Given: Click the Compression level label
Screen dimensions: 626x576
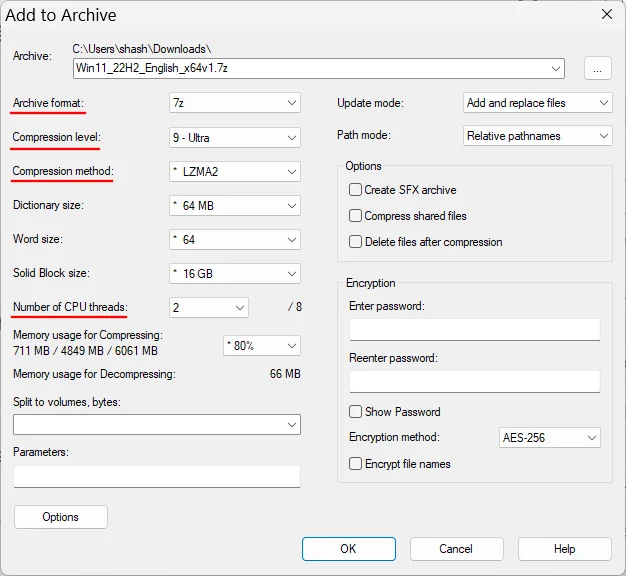Looking at the screenshot, I should pos(57,137).
